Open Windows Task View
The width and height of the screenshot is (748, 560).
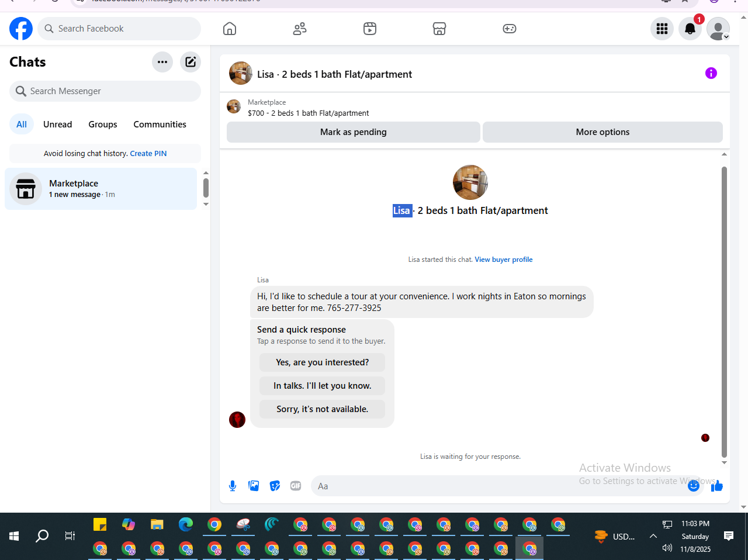(x=70, y=536)
